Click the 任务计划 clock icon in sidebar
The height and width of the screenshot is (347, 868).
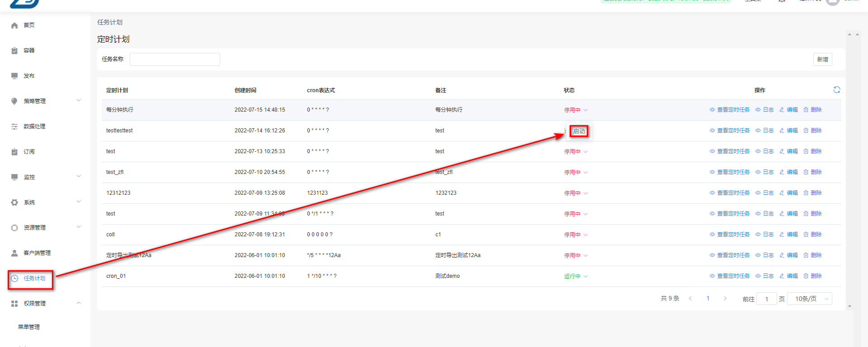point(14,278)
